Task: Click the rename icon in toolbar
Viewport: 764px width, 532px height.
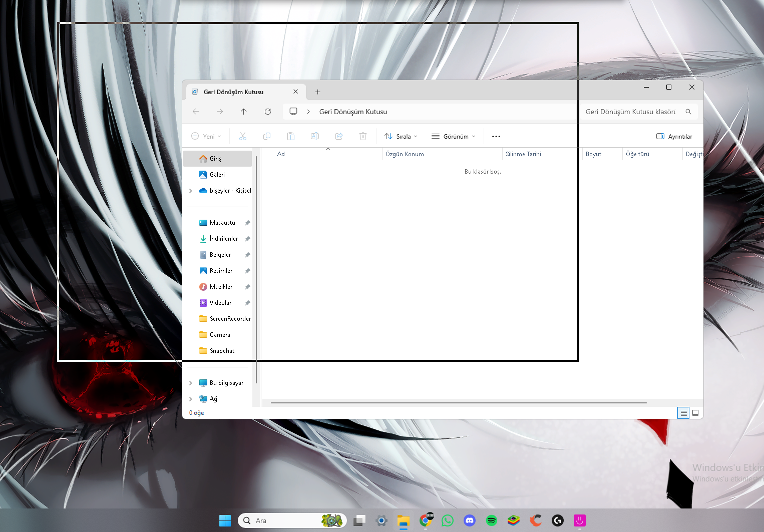Action: coord(315,136)
